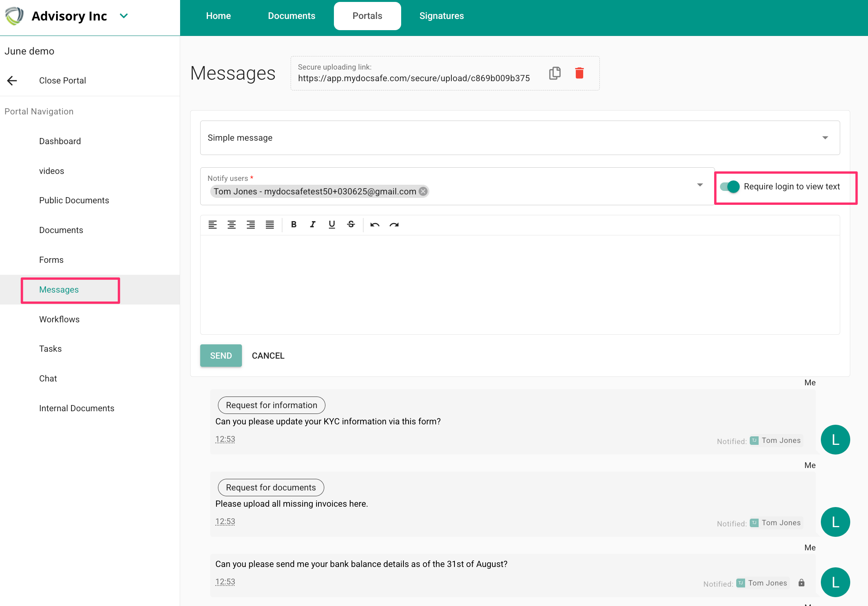This screenshot has height=606, width=868.
Task: Switch to the Signatures tab
Action: tap(441, 16)
